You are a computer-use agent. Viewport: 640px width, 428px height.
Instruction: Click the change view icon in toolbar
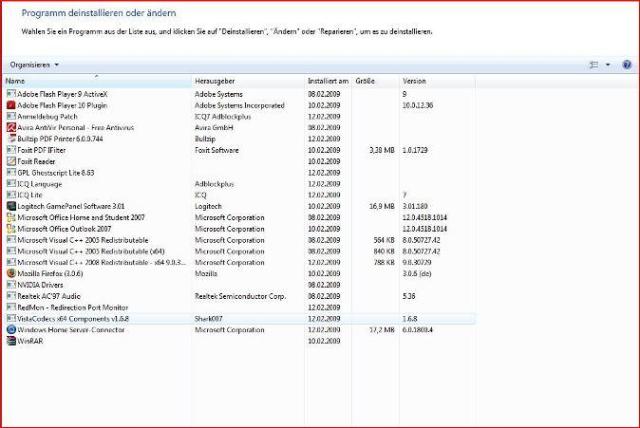594,64
